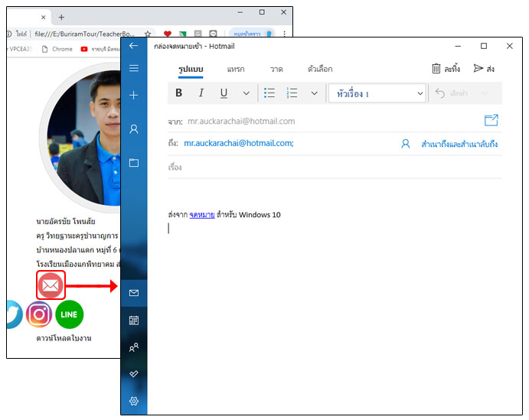Switch to the แทรก tab
529x420 pixels.
(235, 69)
